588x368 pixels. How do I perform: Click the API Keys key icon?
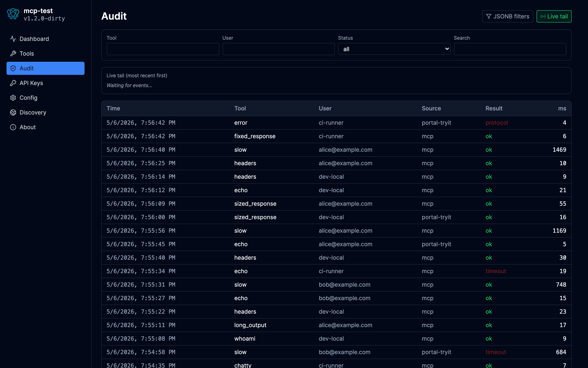[13, 83]
